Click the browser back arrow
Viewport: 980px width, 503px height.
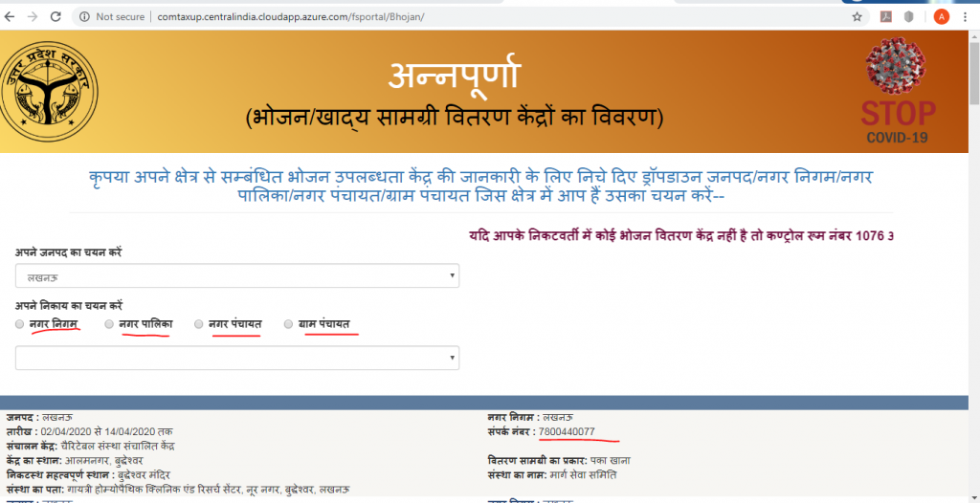[11, 17]
